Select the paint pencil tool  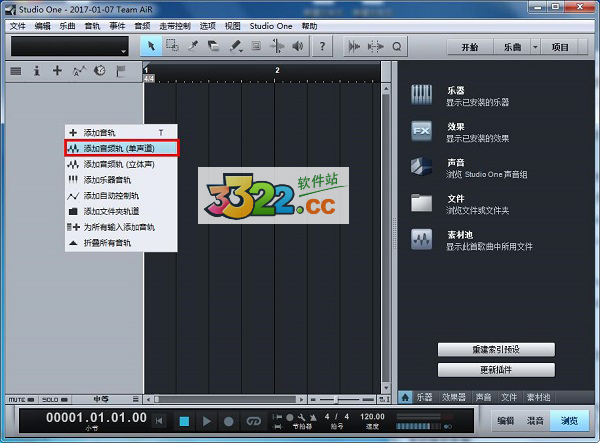coord(236,46)
